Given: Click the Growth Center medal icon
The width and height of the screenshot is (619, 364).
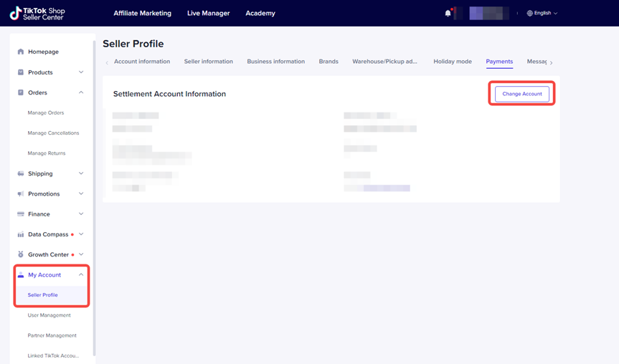Looking at the screenshot, I should tap(21, 254).
